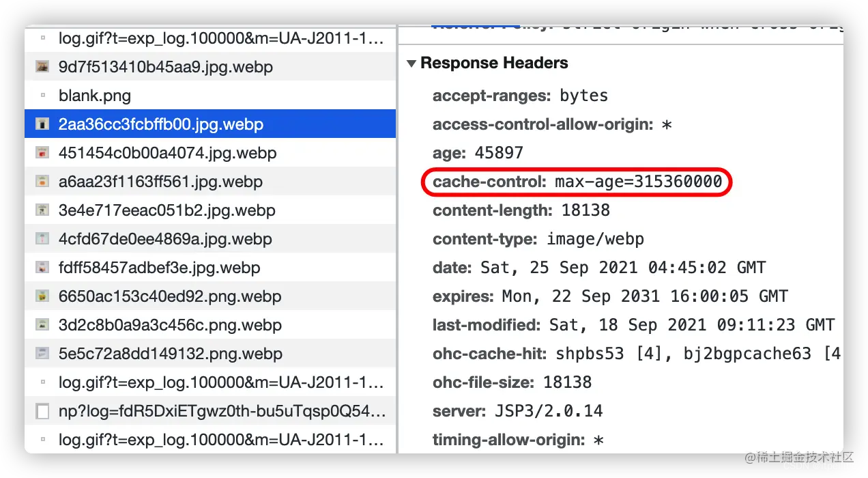Click thumbnail icon of 3d2c8b0a9a3c456c.png.webp
The width and height of the screenshot is (868, 478).
coord(42,325)
